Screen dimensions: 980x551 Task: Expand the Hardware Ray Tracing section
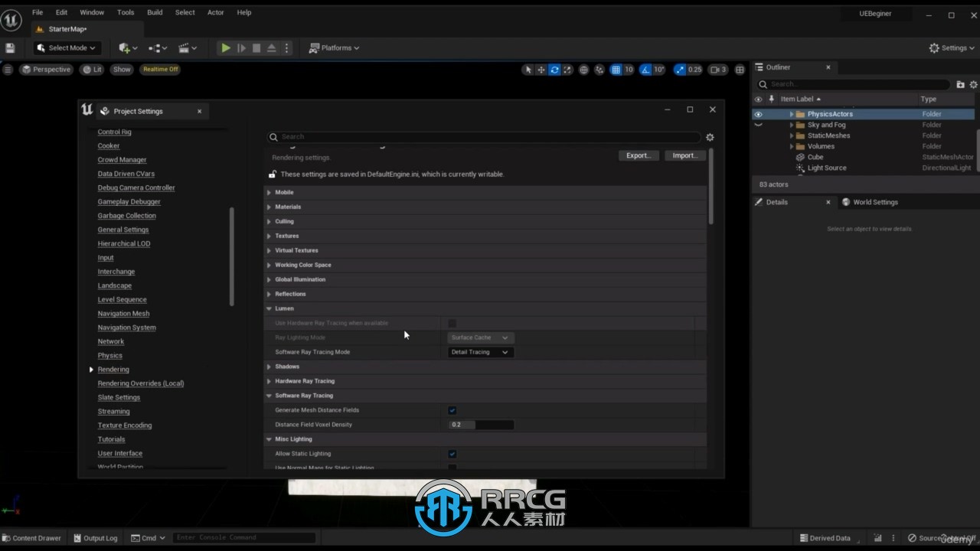(269, 381)
